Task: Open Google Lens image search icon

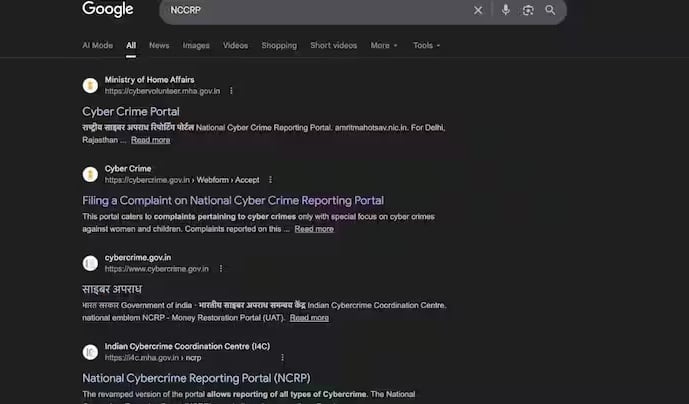Action: point(528,10)
